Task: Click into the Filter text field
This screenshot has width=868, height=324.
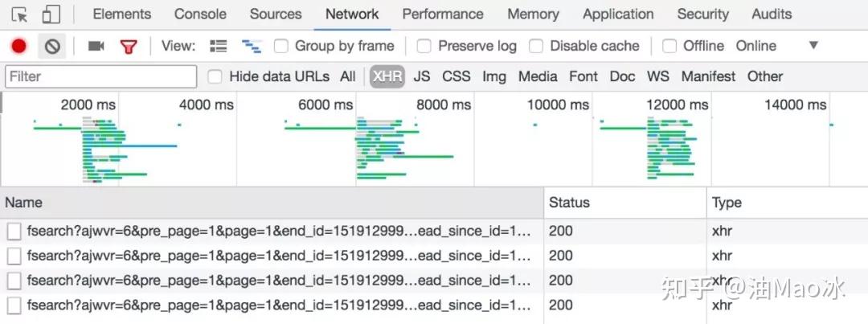Action: 100,76
